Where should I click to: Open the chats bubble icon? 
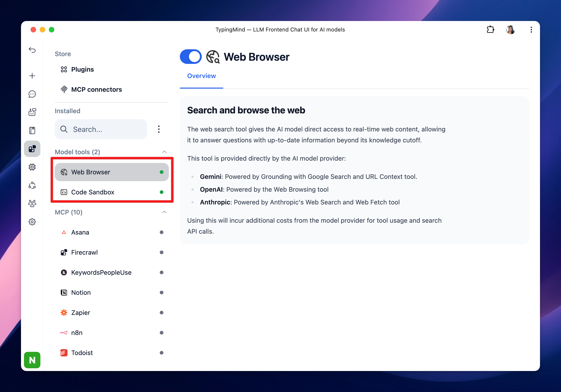tap(32, 94)
